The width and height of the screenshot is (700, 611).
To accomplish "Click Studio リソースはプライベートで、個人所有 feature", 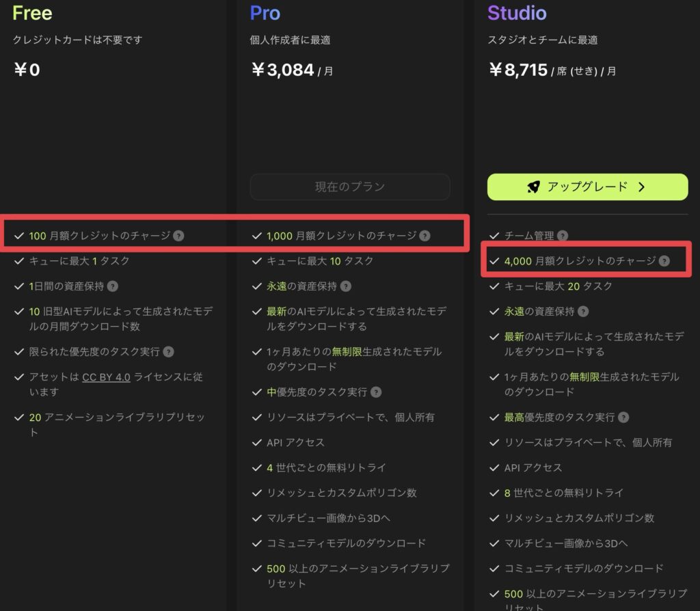I will point(588,443).
